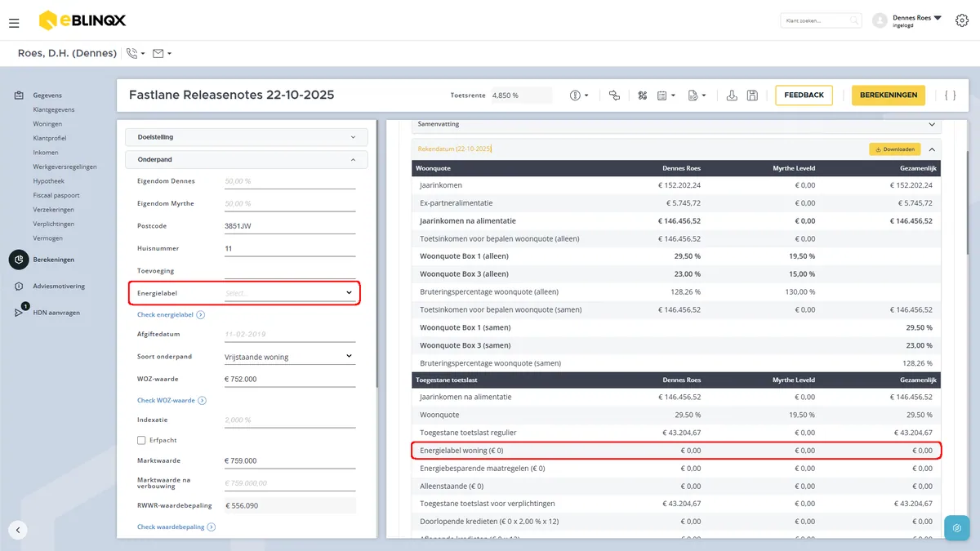
Task: Click the Check energielabel link
Action: (x=171, y=314)
